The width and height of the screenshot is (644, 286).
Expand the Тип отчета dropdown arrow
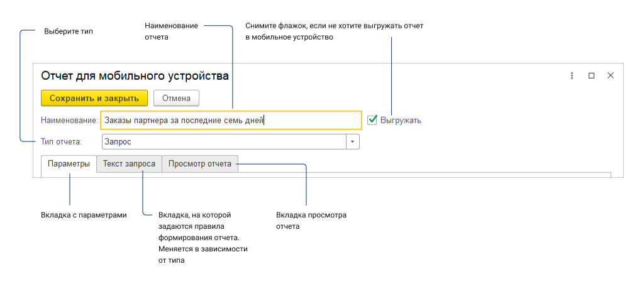coord(353,141)
